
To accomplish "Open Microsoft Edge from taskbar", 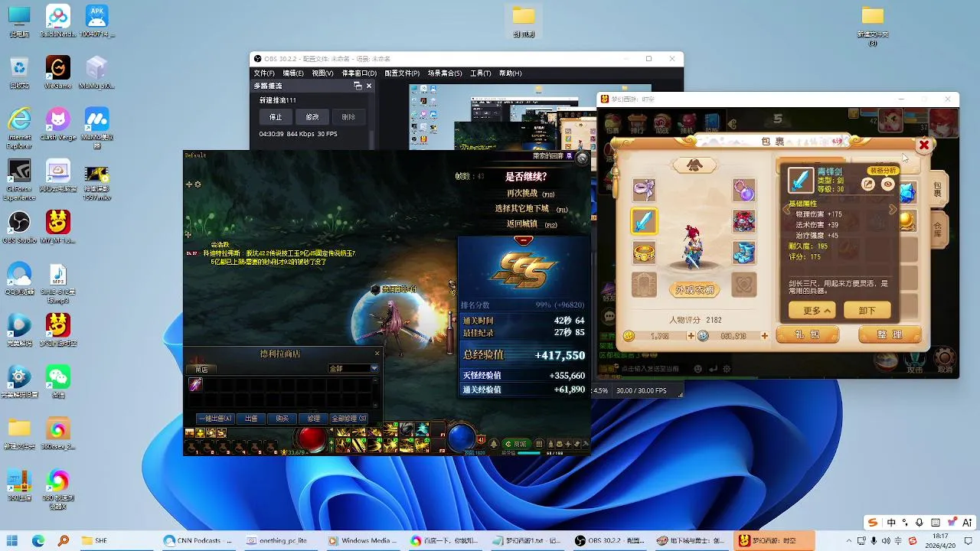I will coord(38,540).
